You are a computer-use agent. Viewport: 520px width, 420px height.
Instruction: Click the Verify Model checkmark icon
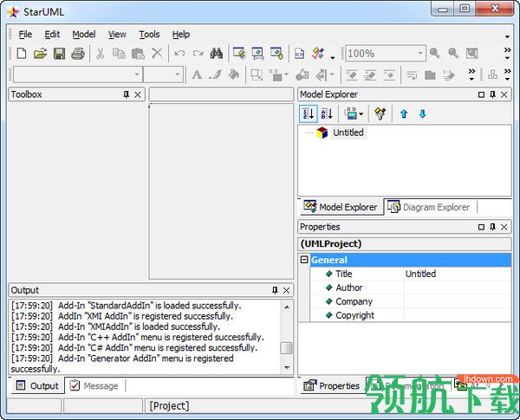tap(318, 54)
